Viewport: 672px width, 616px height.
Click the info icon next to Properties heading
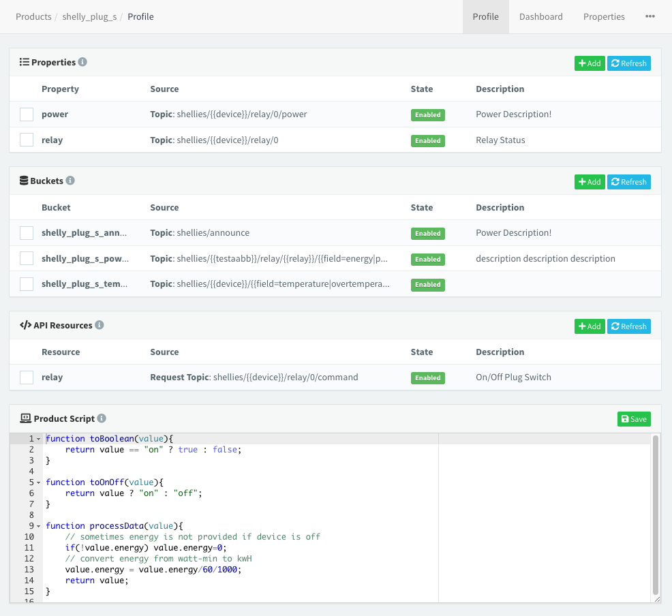pyautogui.click(x=82, y=62)
